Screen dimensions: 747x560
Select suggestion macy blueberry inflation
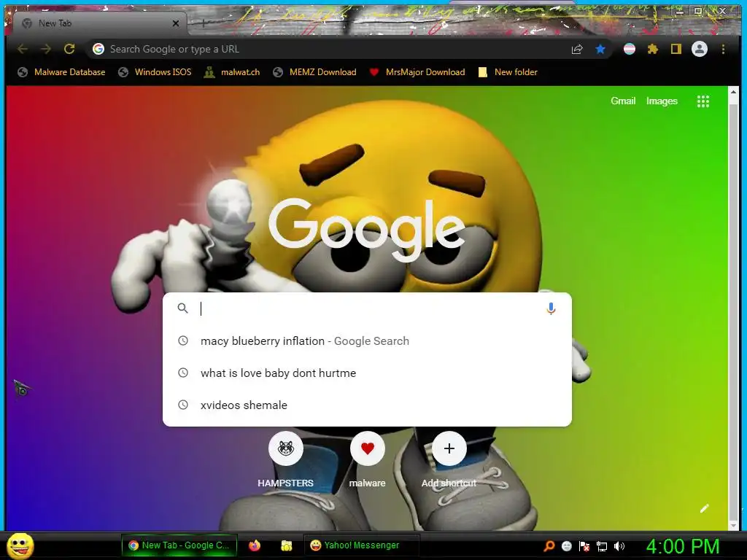tap(367, 341)
